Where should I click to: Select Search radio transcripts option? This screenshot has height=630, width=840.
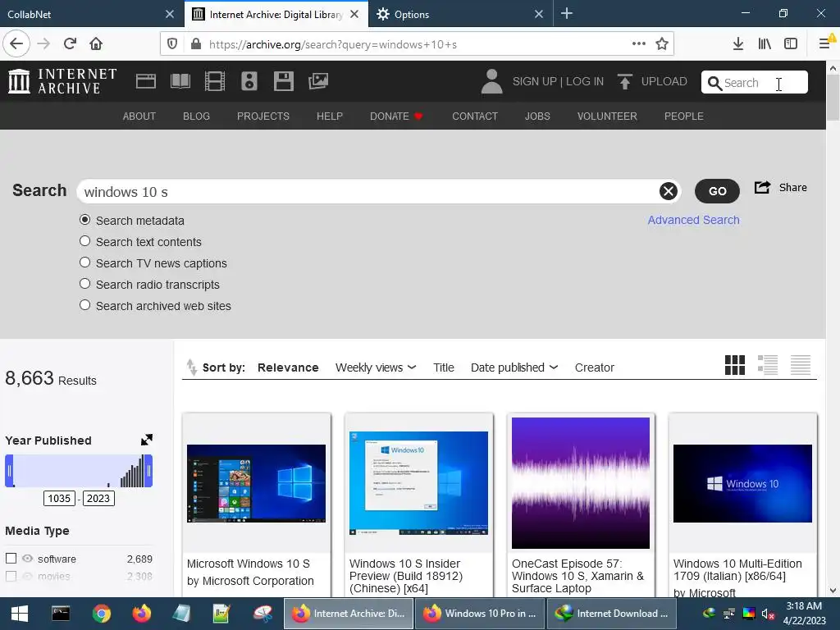coord(84,283)
